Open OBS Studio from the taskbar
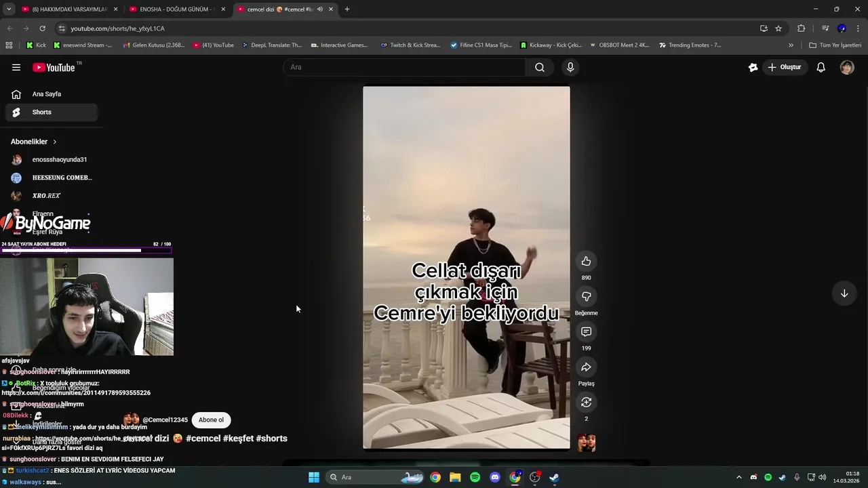Viewport: 868px width, 488px height. pyautogui.click(x=534, y=477)
